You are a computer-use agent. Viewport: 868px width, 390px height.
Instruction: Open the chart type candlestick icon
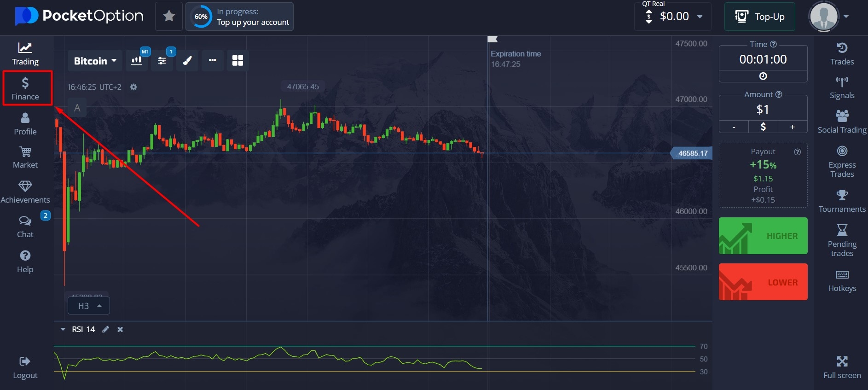coord(136,61)
